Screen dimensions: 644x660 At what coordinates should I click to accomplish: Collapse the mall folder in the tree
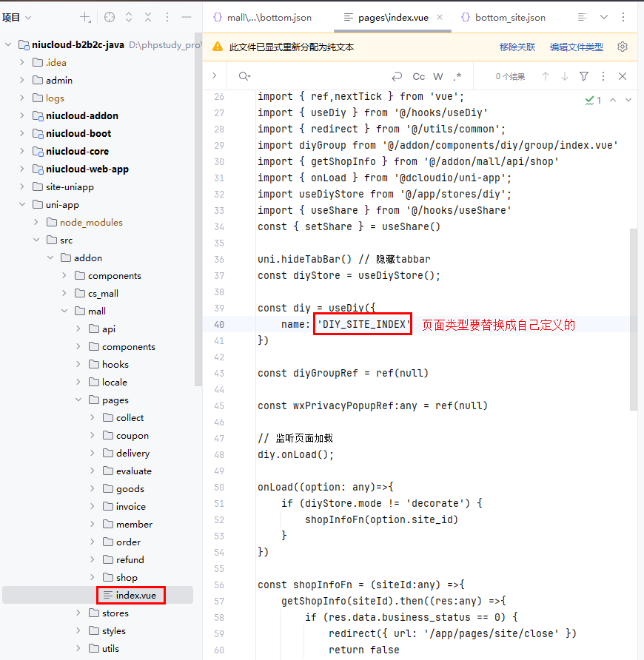coord(64,311)
